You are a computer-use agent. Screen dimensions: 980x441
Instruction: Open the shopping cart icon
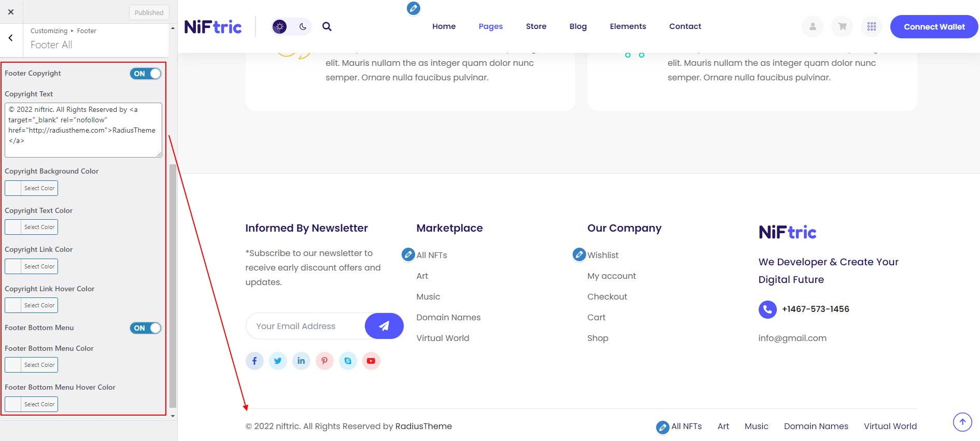coord(842,26)
